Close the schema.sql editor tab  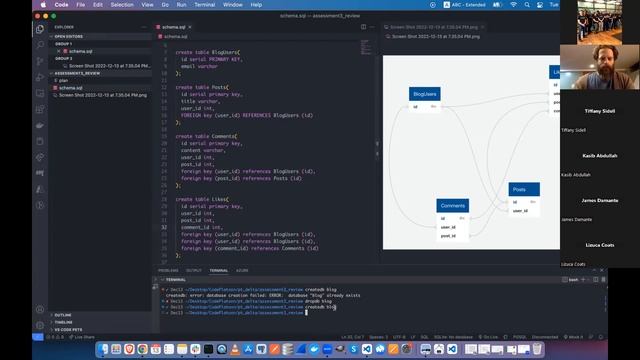[x=190, y=27]
